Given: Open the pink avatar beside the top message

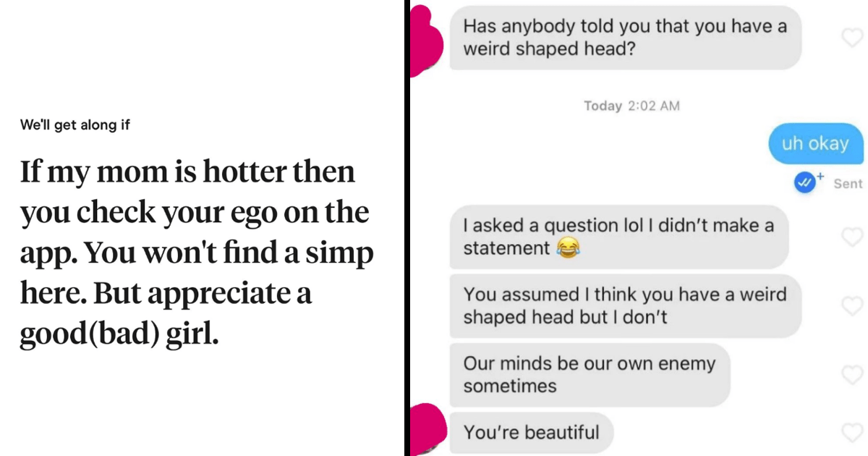Looking at the screenshot, I should coord(427,40).
